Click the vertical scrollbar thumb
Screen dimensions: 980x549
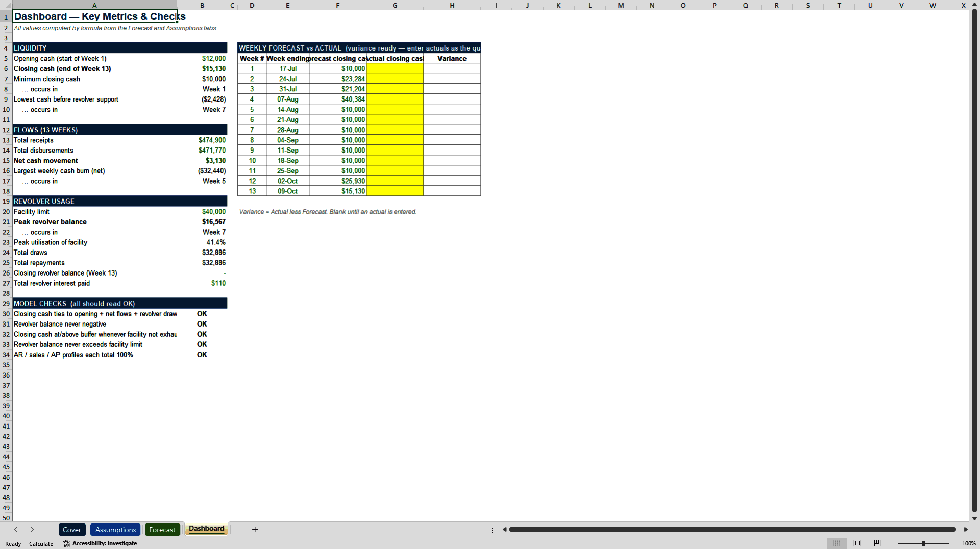(x=974, y=260)
